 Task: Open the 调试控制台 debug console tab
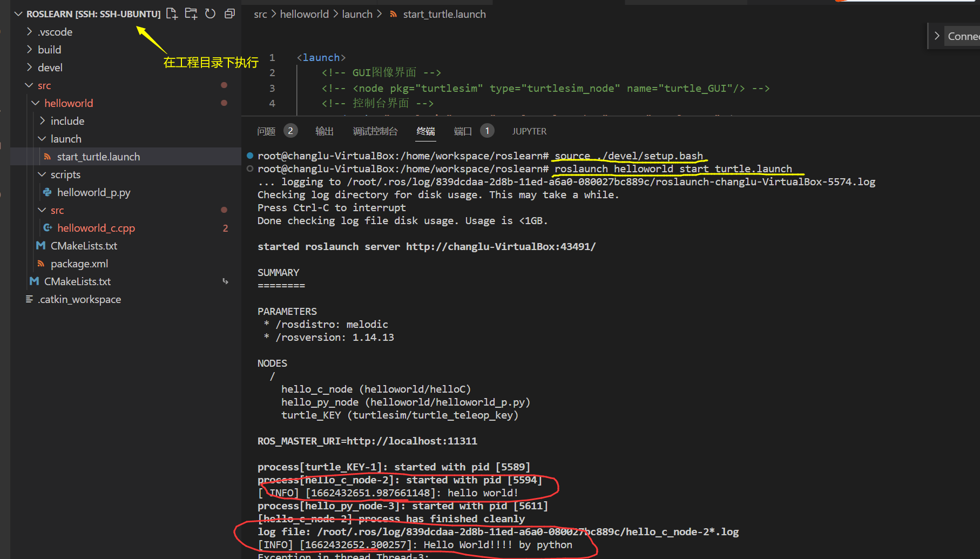[375, 131]
